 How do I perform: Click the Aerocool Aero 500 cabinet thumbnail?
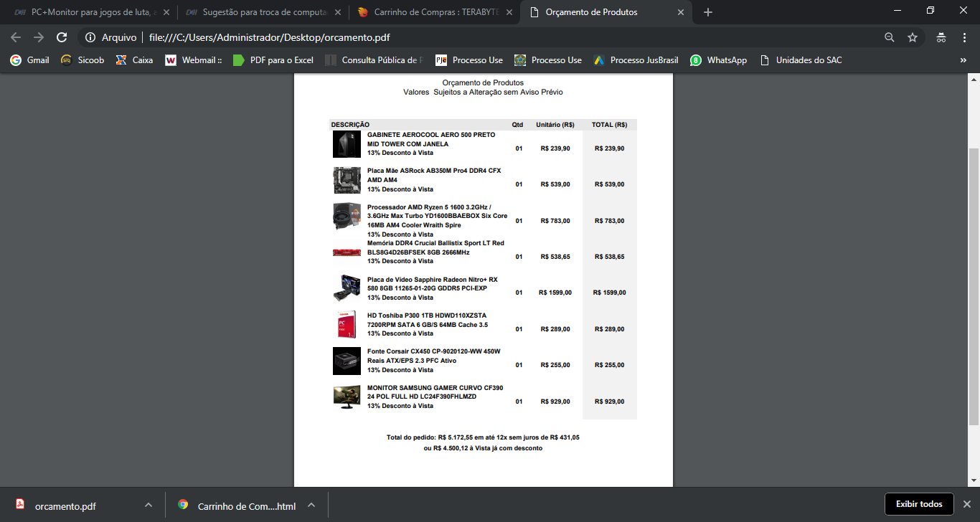(x=347, y=144)
